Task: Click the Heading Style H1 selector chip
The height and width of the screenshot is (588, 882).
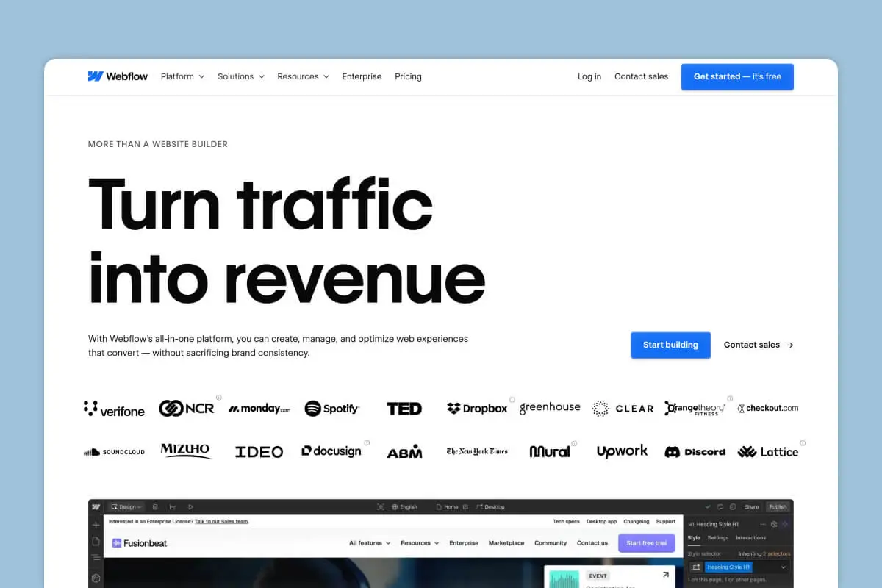Action: pos(728,567)
